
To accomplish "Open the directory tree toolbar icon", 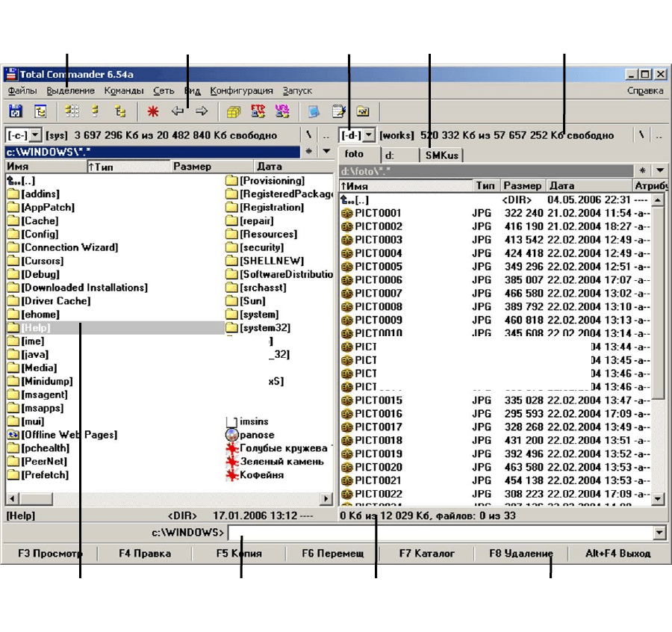I will pyautogui.click(x=41, y=111).
